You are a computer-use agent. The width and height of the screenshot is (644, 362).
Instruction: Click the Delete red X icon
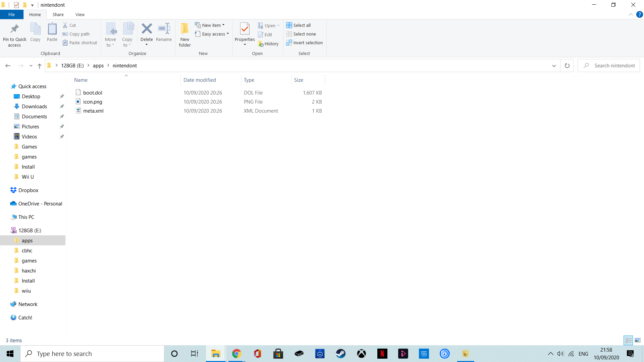147,29
